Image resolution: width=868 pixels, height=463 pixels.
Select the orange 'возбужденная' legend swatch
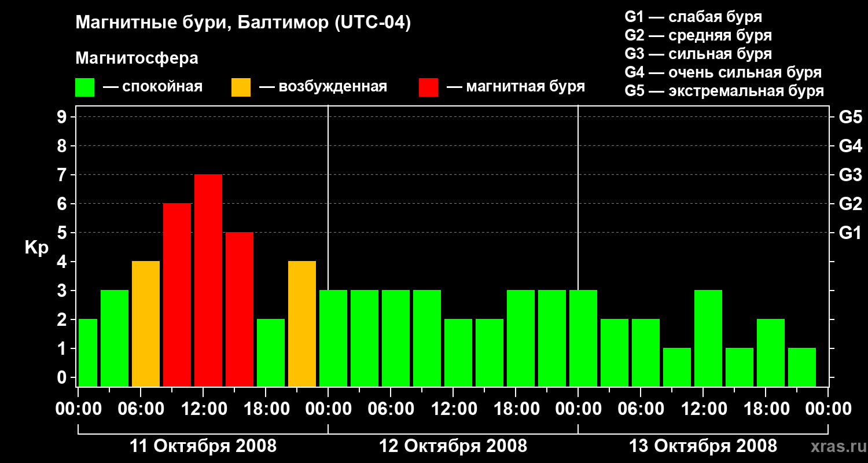tap(241, 87)
